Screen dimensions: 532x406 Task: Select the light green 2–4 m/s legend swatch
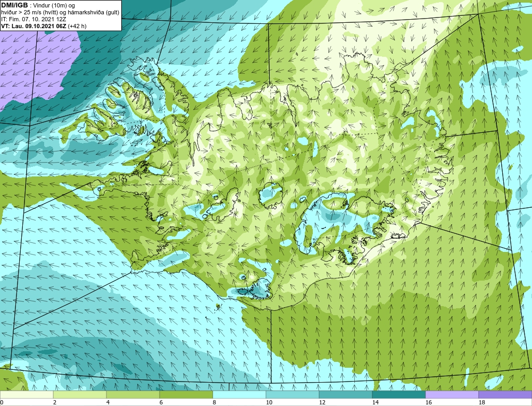(x=80, y=394)
